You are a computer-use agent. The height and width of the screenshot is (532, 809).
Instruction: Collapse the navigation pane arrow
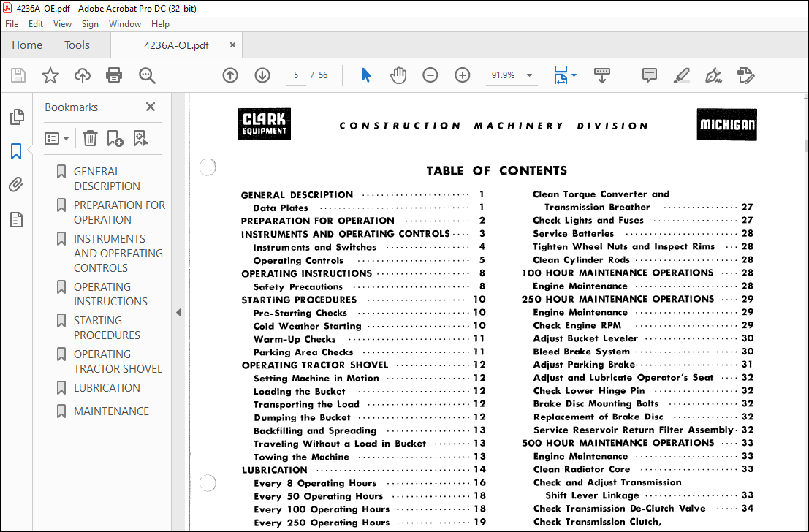178,312
